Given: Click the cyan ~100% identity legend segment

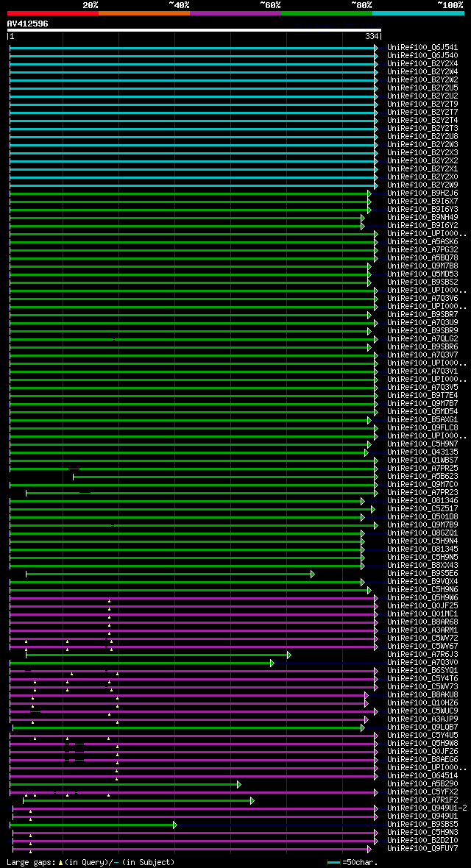Looking at the screenshot, I should [418, 13].
